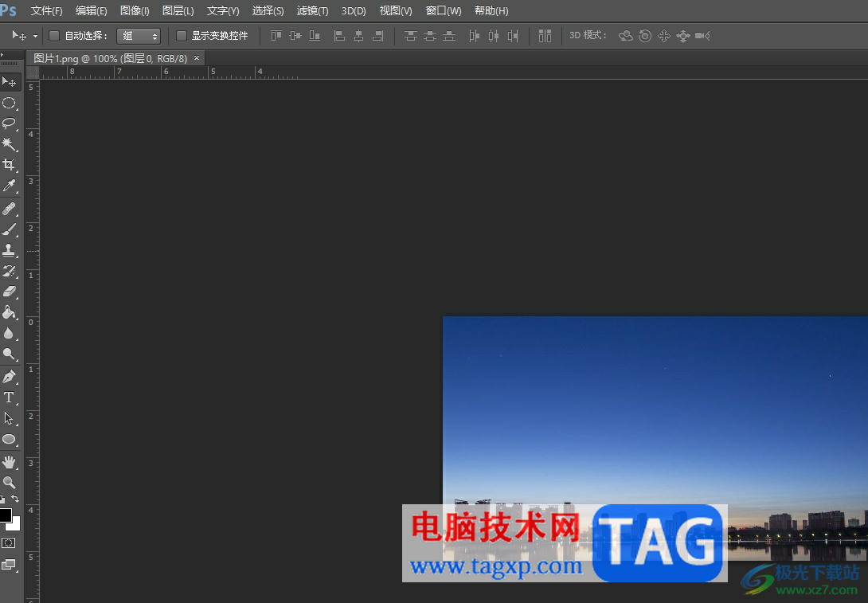Screen dimensions: 868x603
Task: Click the white background color swatch
Action: (x=15, y=526)
